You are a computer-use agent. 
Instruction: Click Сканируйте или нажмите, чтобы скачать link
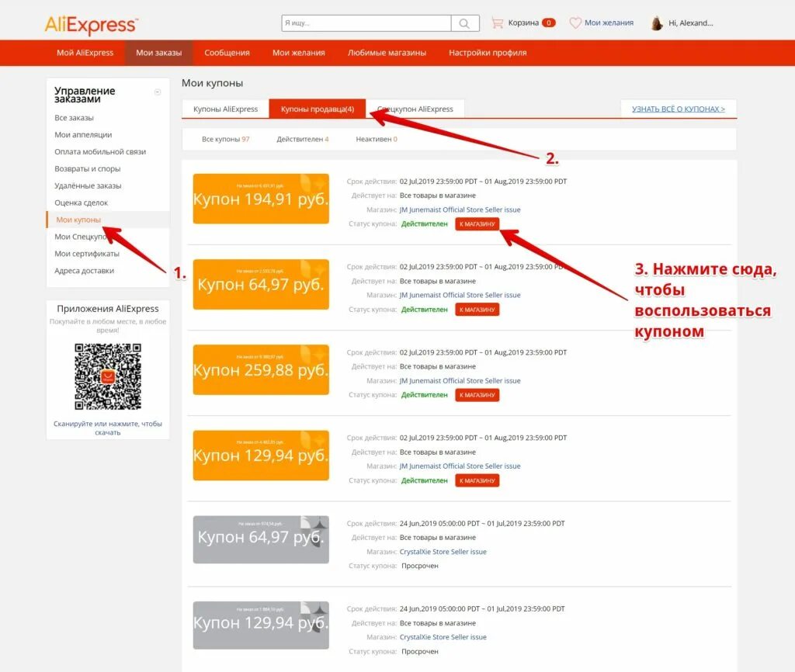[x=108, y=428]
